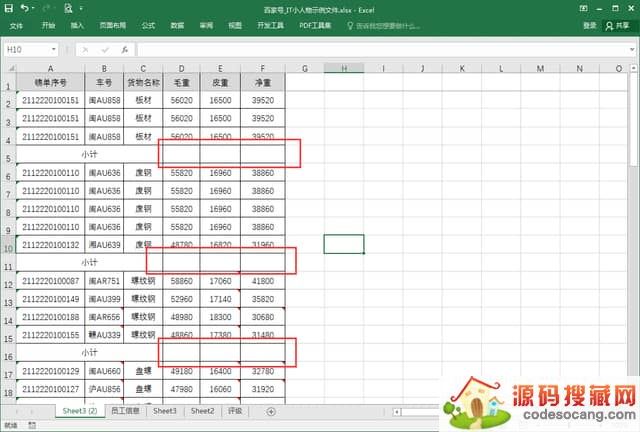Viewport: 640px width, 432px height.
Task: Click the cell with value 58860
Action: pos(181,281)
